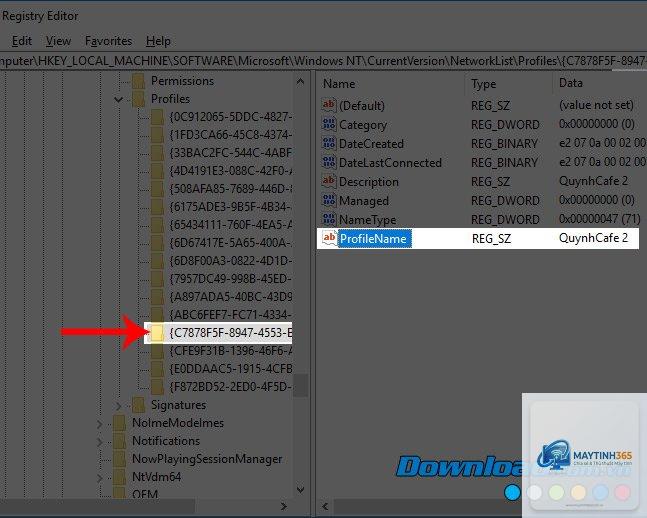Expand the NoImeModeImes key

click(99, 424)
